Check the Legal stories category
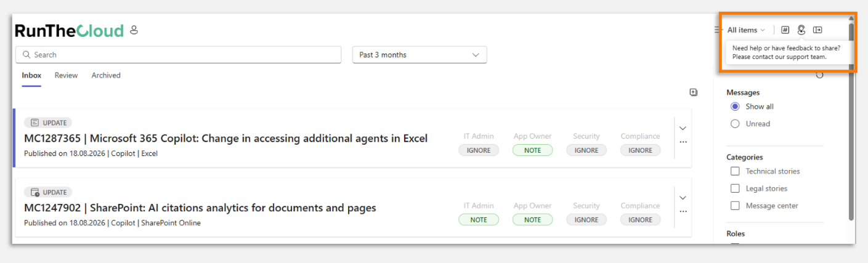This screenshot has height=263, width=868. pos(735,188)
